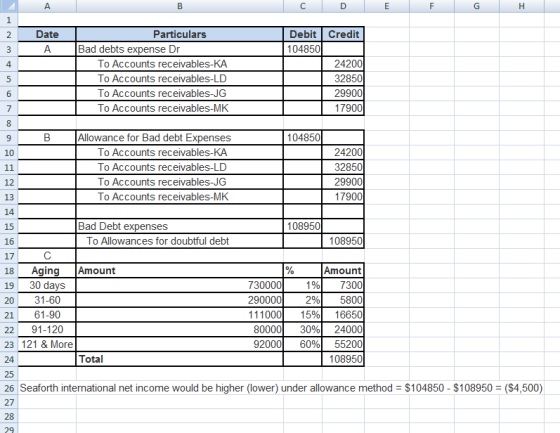The width and height of the screenshot is (560, 433).
Task: Select row 28 header
Action: click(x=9, y=417)
